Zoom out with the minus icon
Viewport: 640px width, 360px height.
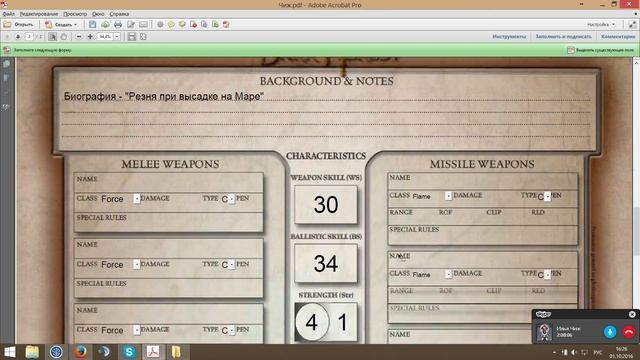coord(79,37)
